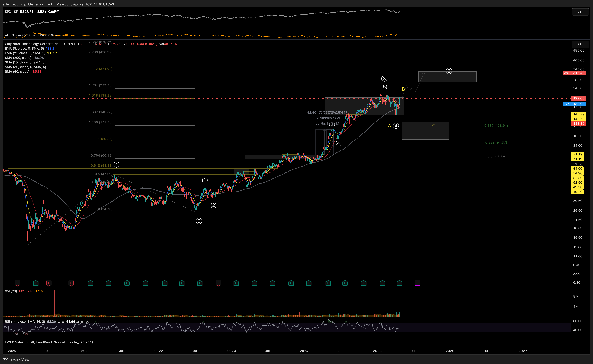The image size is (593, 364).
Task: Select the ADR% Average Daily Range legend
Action: tap(33, 35)
